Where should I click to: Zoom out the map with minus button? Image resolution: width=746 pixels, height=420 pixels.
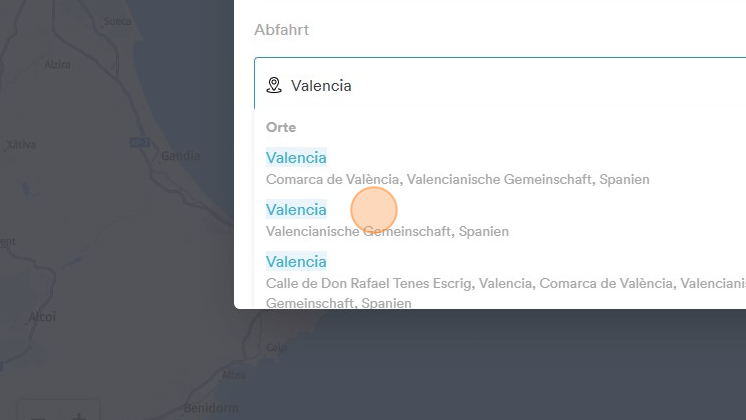(38, 414)
